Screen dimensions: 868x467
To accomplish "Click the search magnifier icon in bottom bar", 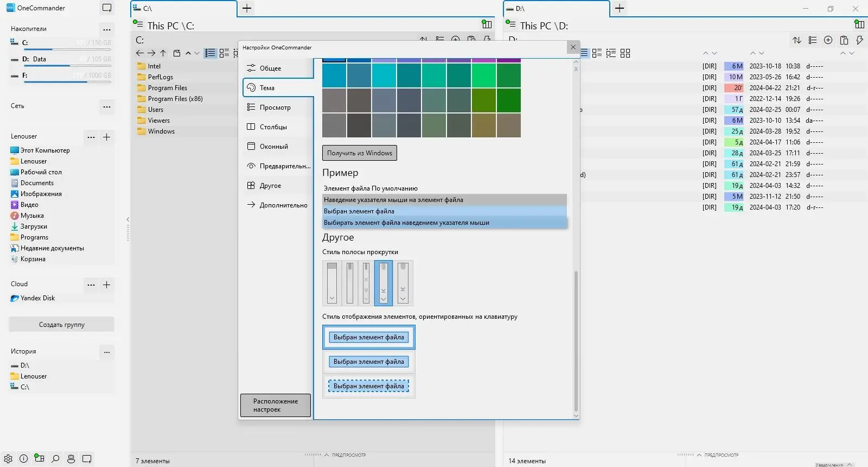I will (55, 459).
